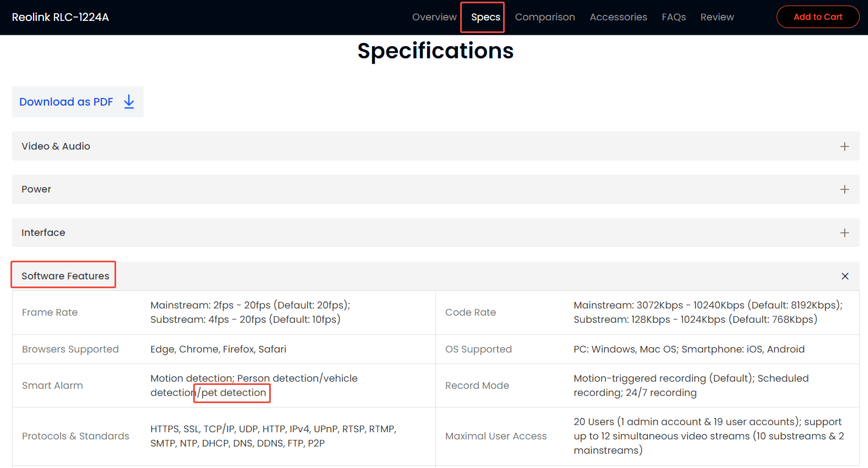Viewport: 868px width, 468px height.
Task: Click the Video & Audio section header
Action: pos(436,146)
